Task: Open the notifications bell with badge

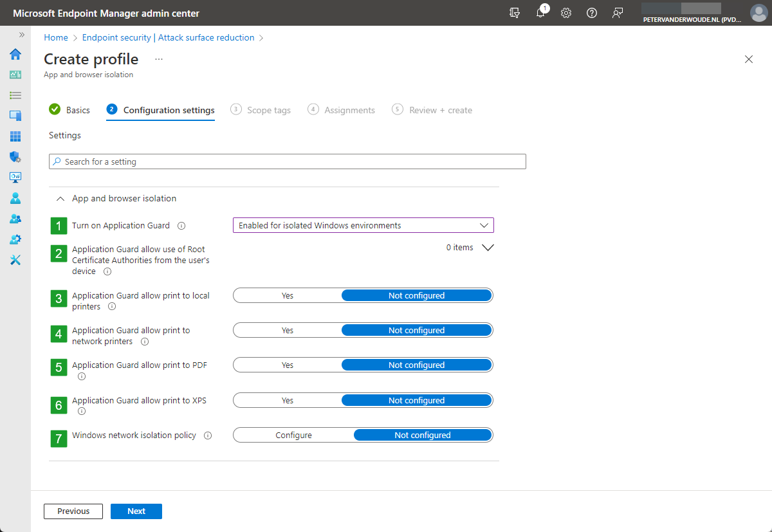Action: point(542,12)
